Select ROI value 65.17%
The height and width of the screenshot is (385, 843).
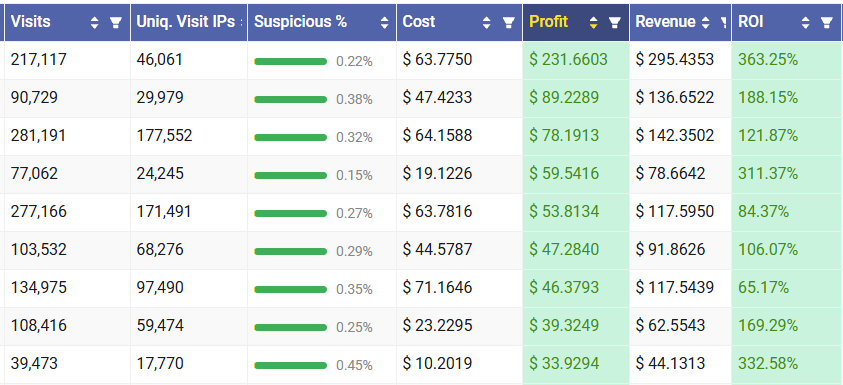(x=764, y=288)
